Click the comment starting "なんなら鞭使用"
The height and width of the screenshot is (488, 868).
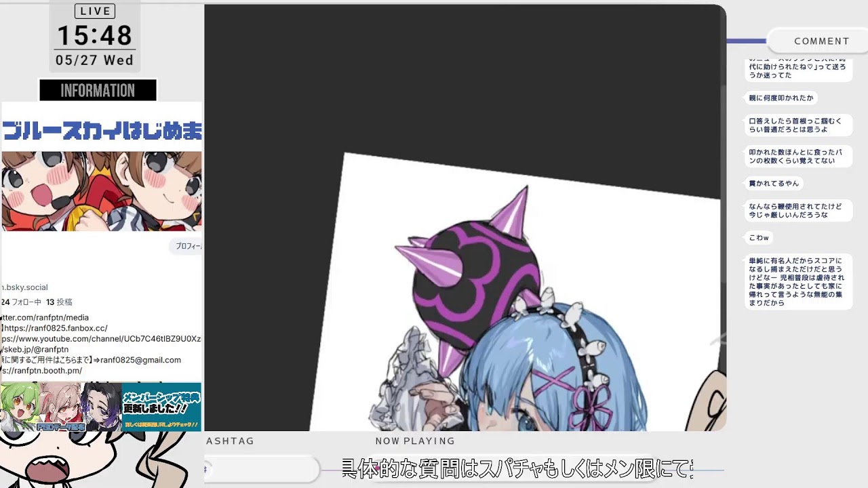coord(797,211)
